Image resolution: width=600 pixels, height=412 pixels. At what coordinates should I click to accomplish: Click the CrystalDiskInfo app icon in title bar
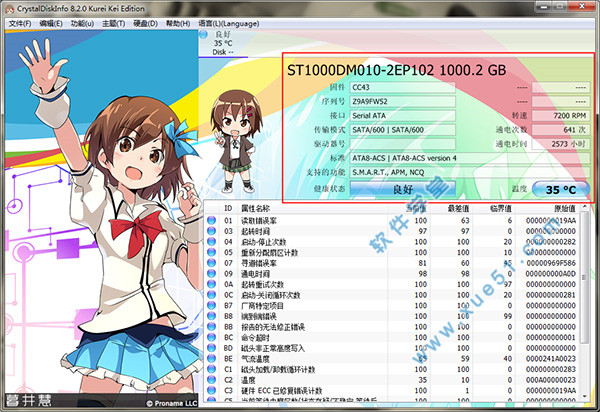pyautogui.click(x=10, y=8)
